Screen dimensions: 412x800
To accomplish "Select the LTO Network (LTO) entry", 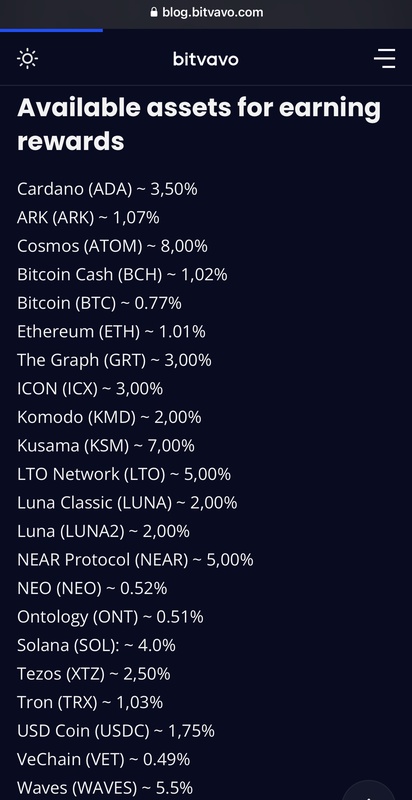I will [x=124, y=474].
